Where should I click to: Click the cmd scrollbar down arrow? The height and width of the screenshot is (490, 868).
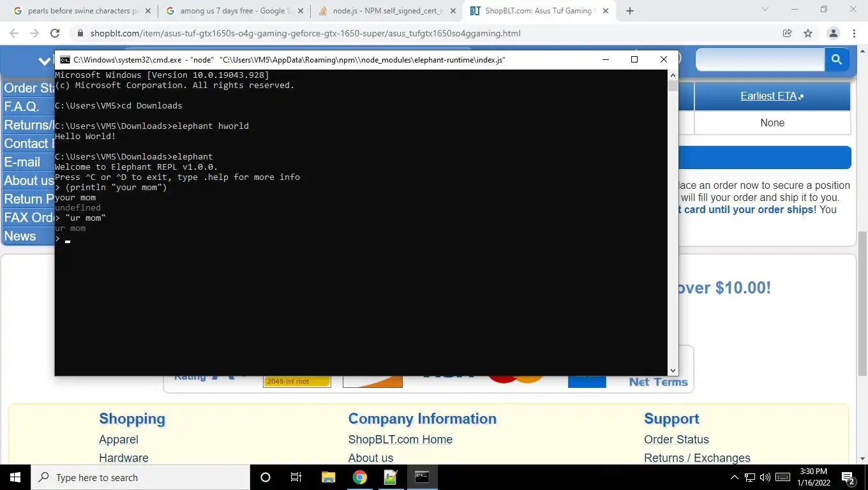673,371
